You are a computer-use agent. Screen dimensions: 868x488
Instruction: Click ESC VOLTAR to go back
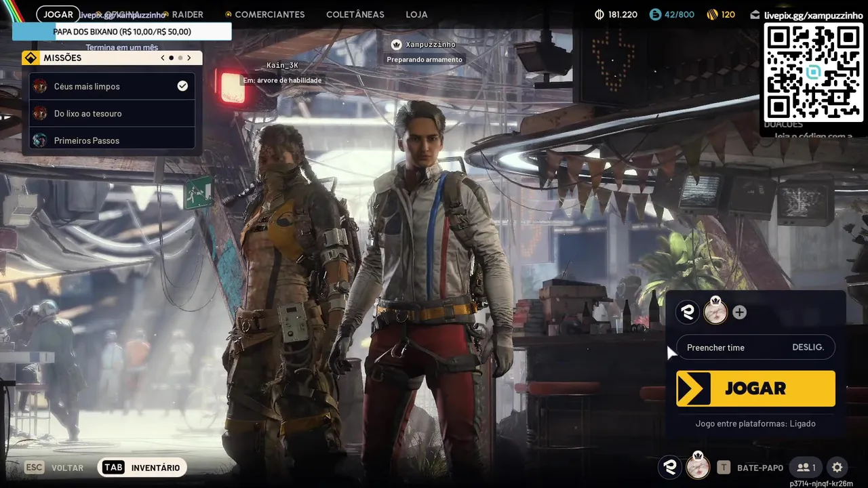tap(54, 468)
